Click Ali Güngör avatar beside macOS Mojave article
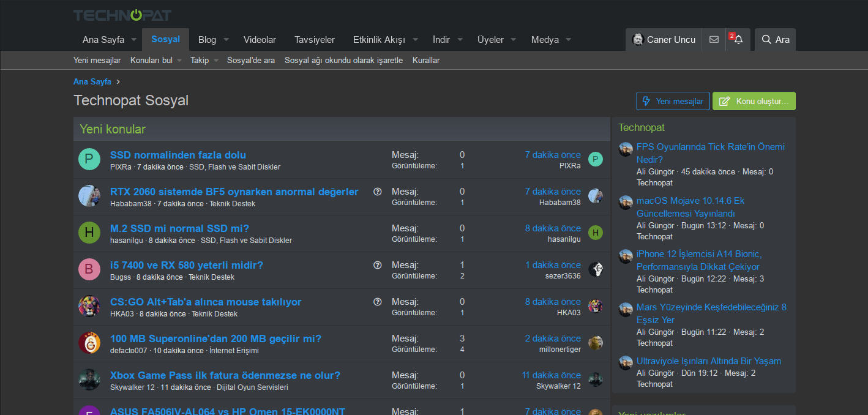 (626, 203)
